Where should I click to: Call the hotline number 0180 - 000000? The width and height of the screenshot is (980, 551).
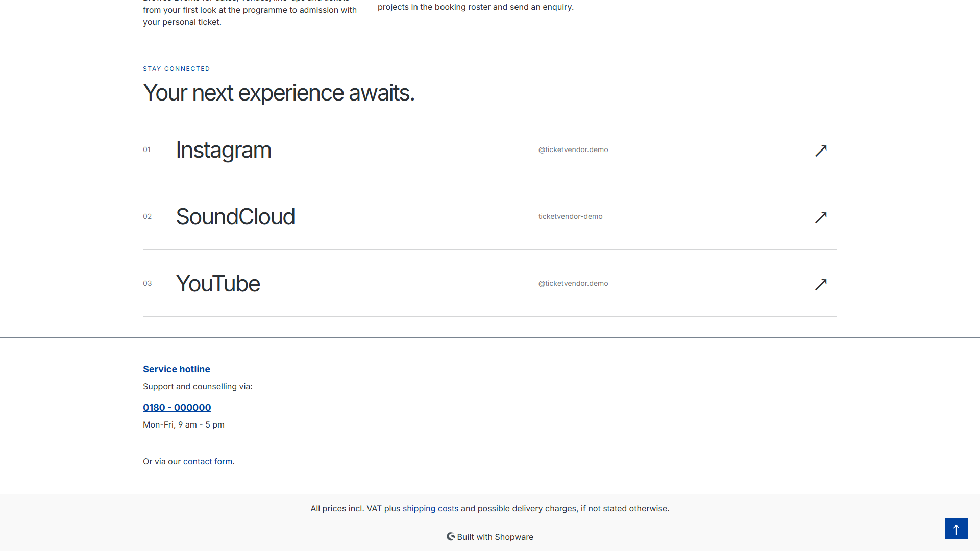[177, 407]
